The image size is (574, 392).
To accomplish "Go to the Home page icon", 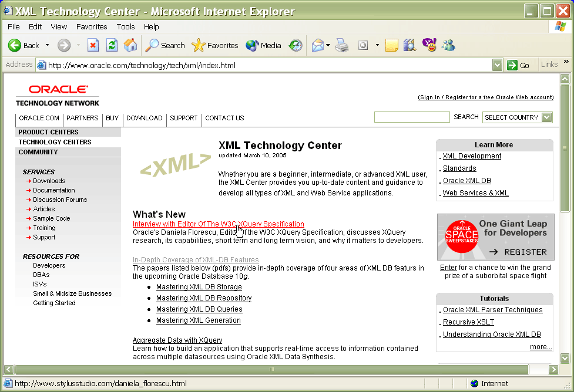I will 130,45.
